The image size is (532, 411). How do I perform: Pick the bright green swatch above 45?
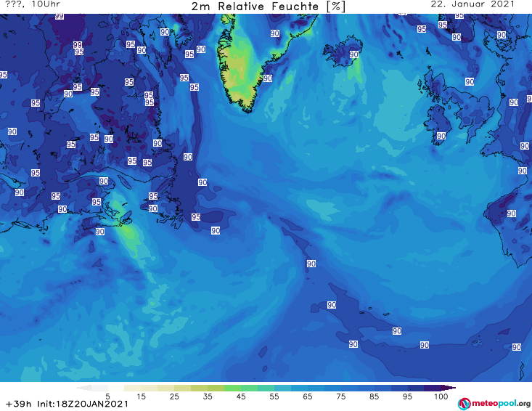click(233, 388)
